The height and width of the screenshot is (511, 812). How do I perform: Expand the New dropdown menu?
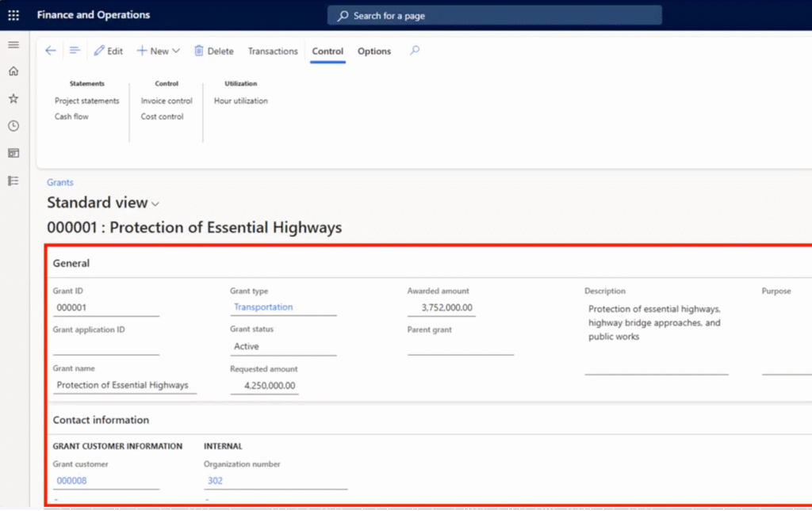coord(159,51)
